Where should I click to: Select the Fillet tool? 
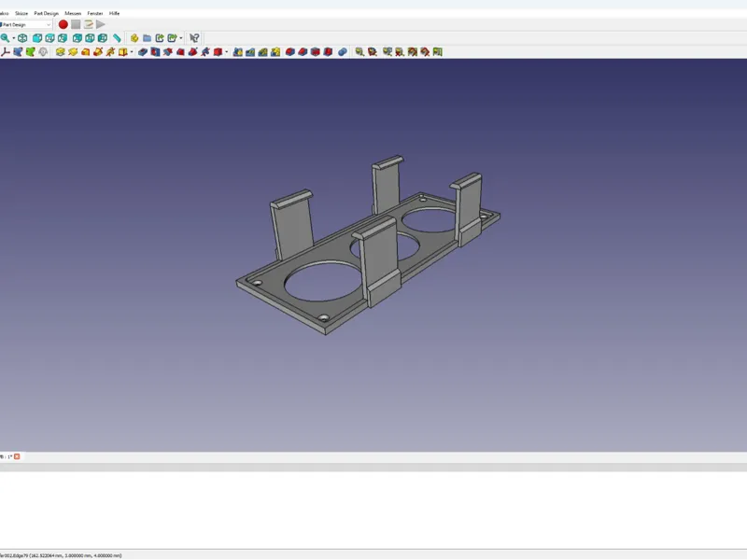click(289, 52)
